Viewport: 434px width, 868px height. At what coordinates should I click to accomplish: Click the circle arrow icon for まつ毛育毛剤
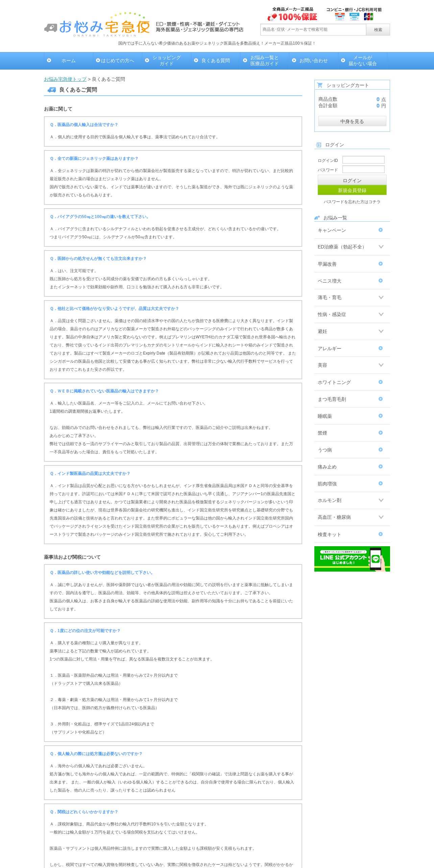coord(381,399)
